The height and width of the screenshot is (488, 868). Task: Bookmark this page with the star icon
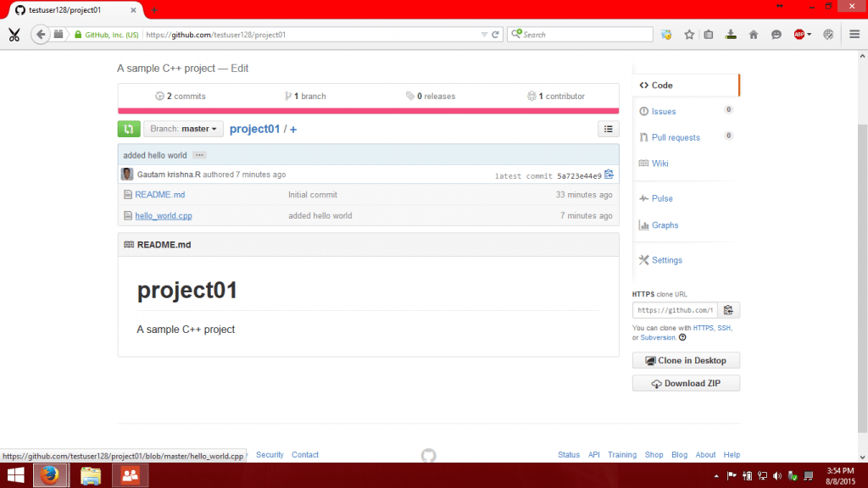(x=688, y=34)
